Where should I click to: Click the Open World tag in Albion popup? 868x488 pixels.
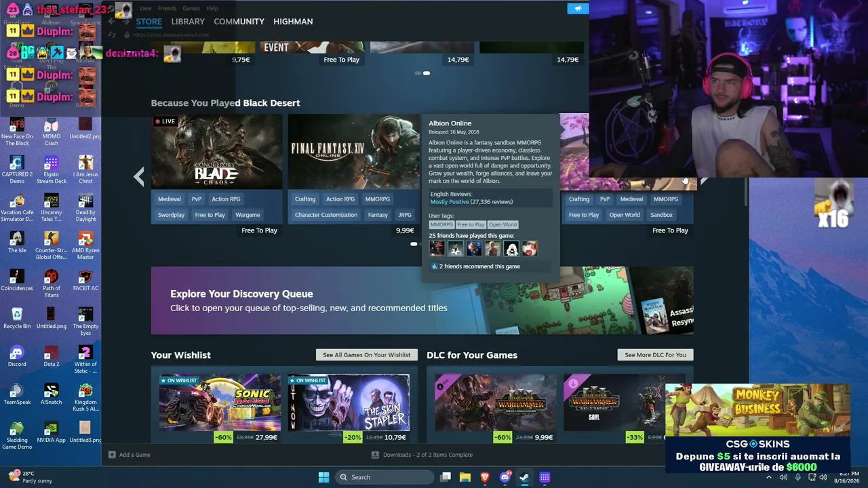(x=502, y=224)
